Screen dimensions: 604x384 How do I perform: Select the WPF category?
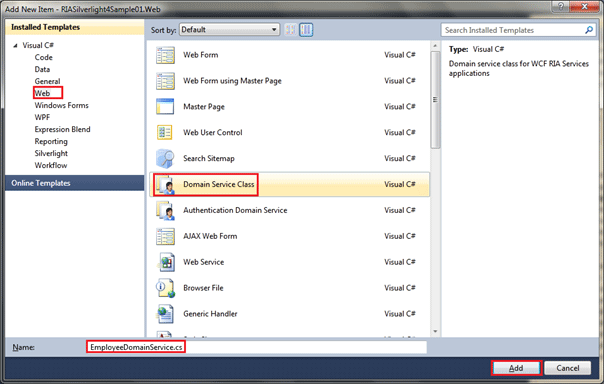coord(42,117)
